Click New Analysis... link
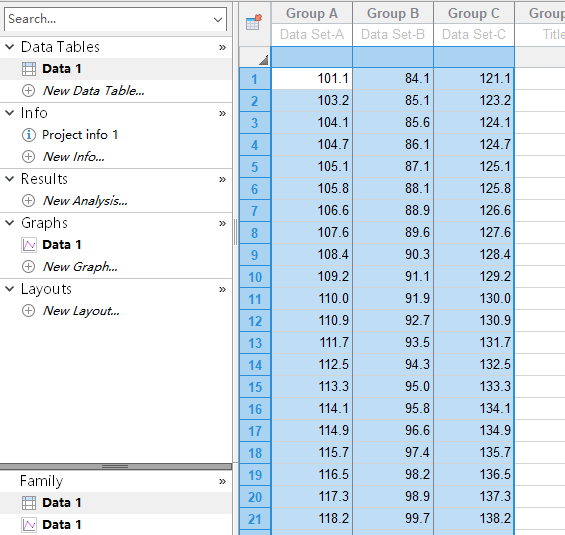This screenshot has height=535, width=565. coord(85,201)
